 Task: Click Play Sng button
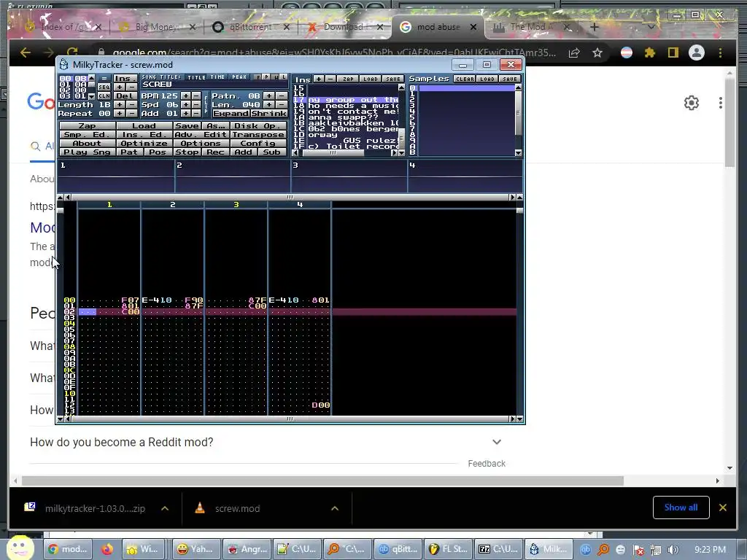pyautogui.click(x=88, y=152)
